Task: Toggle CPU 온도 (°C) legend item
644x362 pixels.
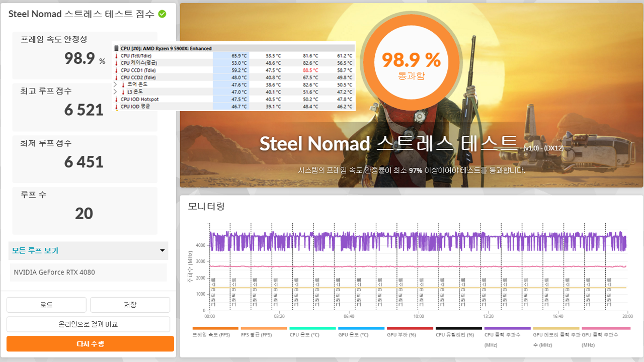Action: click(x=312, y=332)
